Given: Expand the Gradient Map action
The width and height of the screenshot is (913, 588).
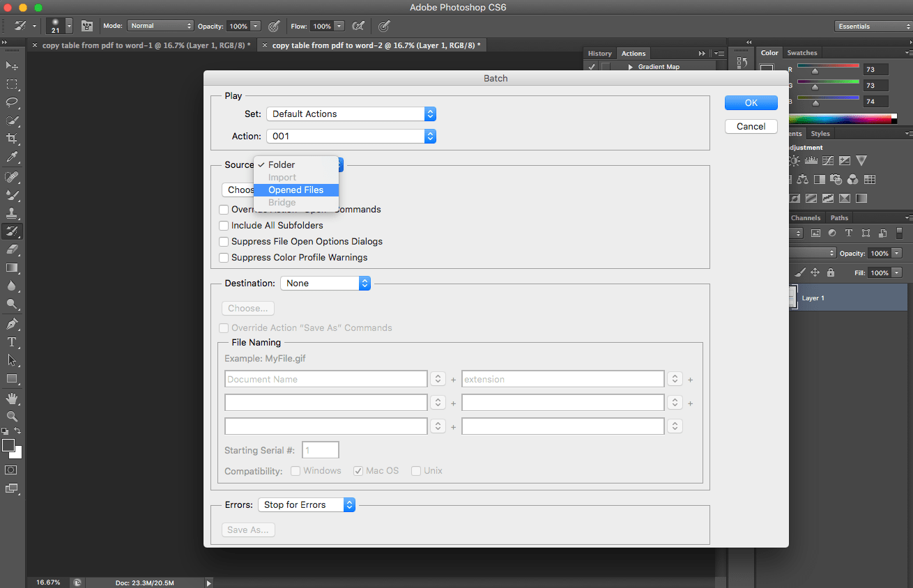Looking at the screenshot, I should coord(630,67).
